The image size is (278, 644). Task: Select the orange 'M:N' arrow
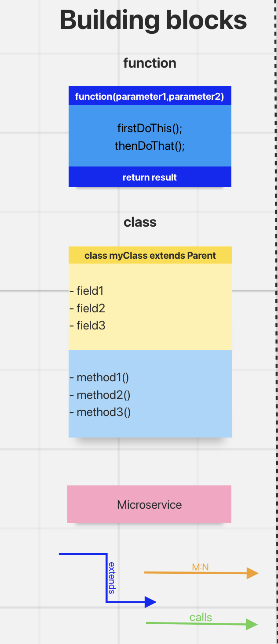(201, 573)
